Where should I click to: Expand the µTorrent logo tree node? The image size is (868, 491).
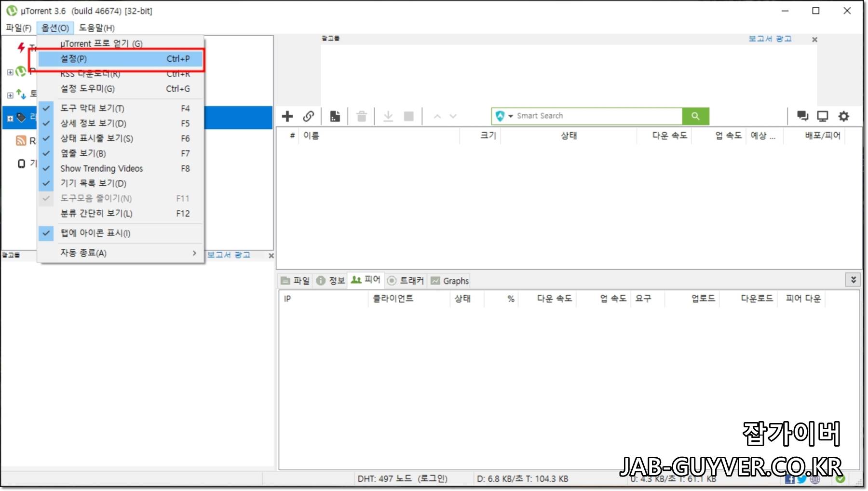click(x=10, y=72)
